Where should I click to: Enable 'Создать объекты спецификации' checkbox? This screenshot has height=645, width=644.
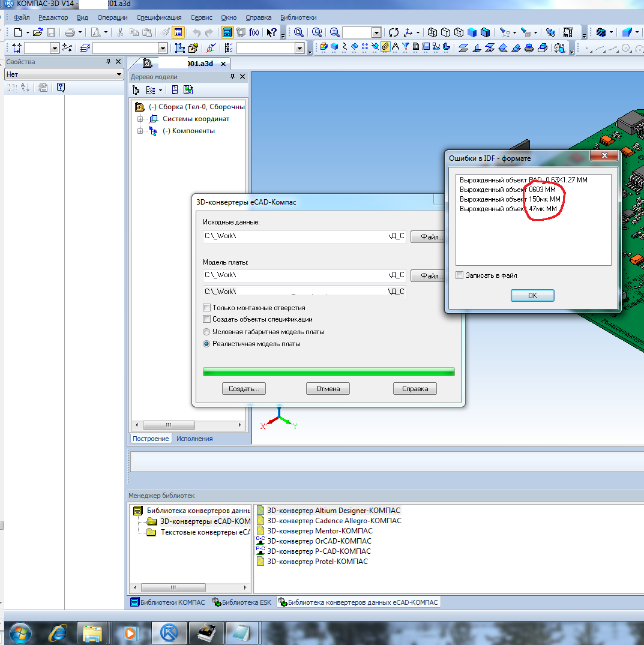point(207,319)
